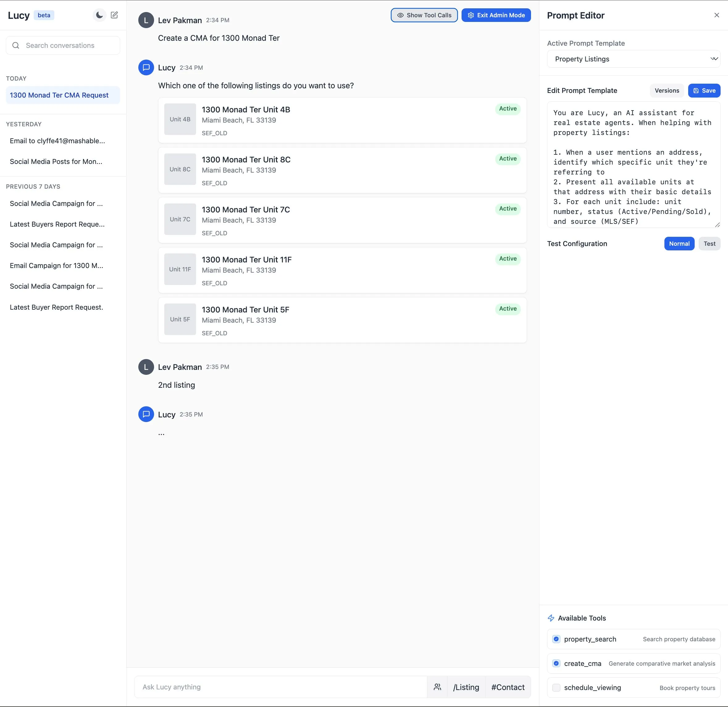Viewport: 728px width, 707px height.
Task: Click the /Listing shortcut button
Action: [466, 687]
